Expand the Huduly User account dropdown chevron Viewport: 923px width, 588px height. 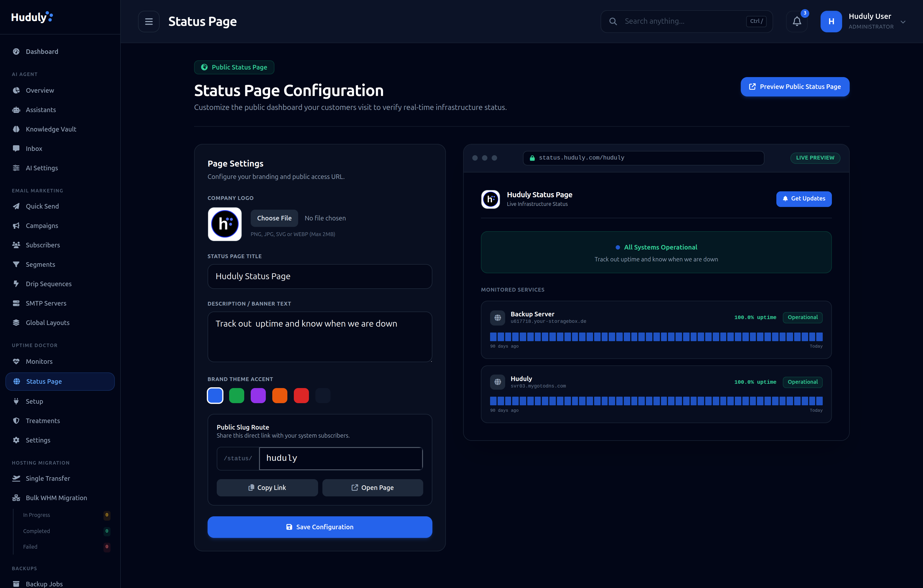coord(903,22)
